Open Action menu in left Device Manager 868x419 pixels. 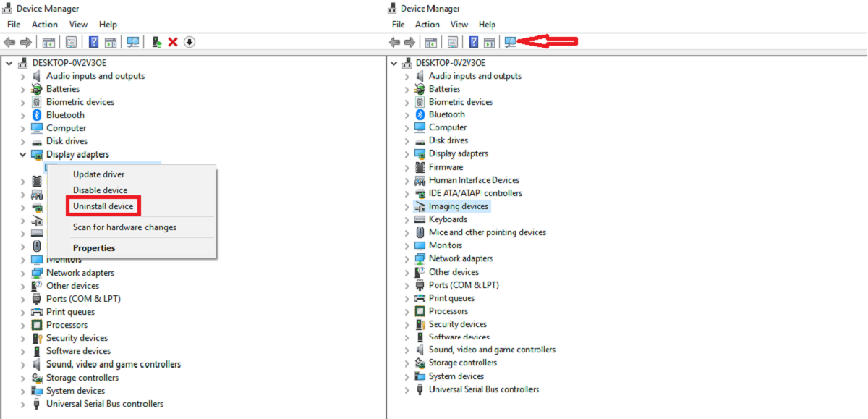click(x=45, y=25)
